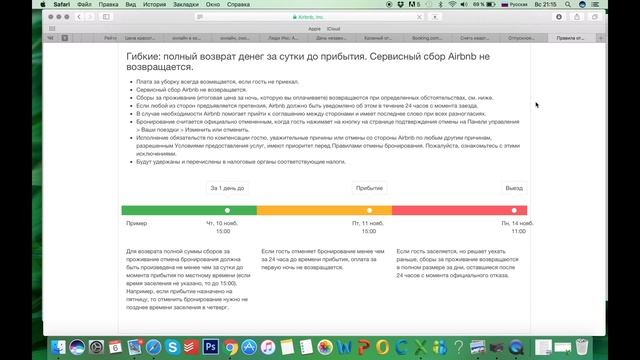Open App Store from the dock
Image resolution: width=640 pixels, height=360 pixels.
click(249, 347)
